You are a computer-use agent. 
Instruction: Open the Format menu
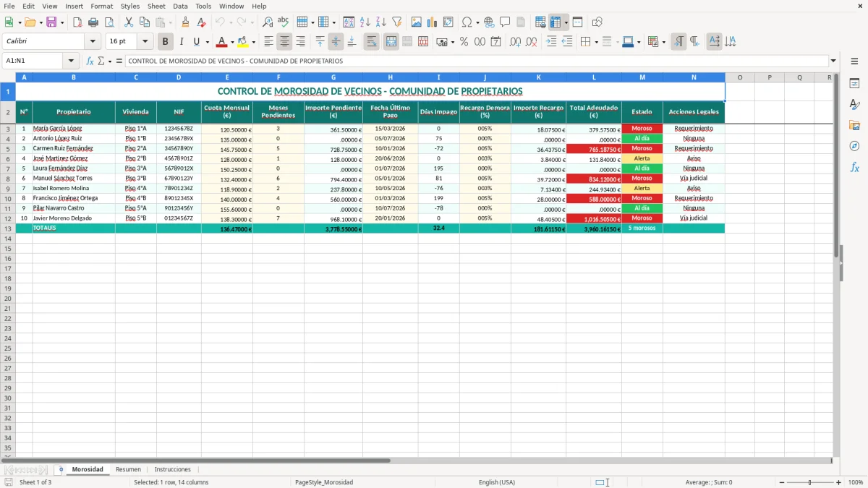click(101, 6)
